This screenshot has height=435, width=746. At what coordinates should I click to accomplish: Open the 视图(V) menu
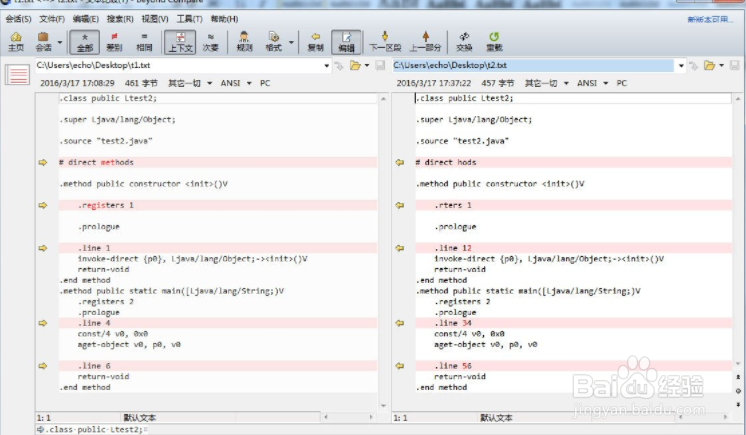point(155,19)
